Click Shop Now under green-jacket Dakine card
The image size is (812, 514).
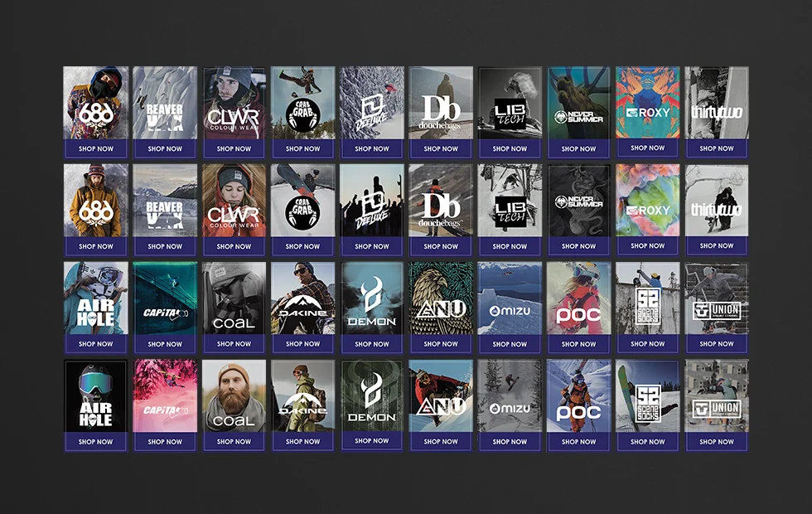[x=302, y=442]
